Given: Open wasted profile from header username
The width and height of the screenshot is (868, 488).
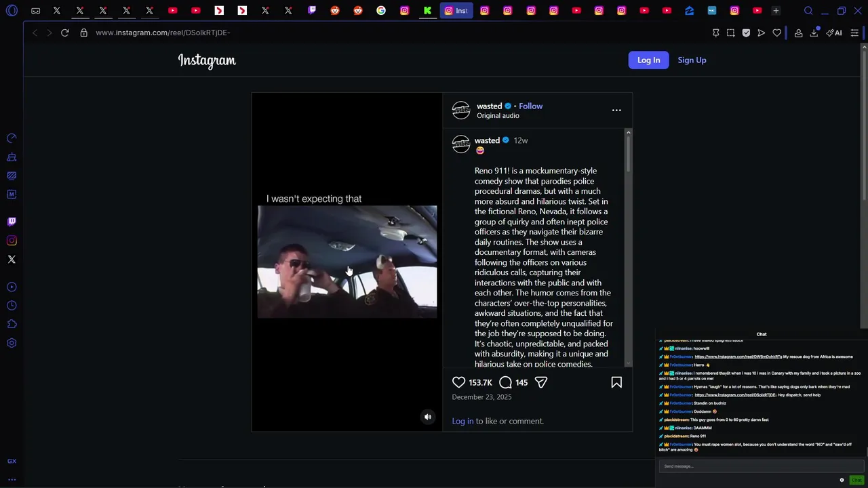Looking at the screenshot, I should [489, 106].
